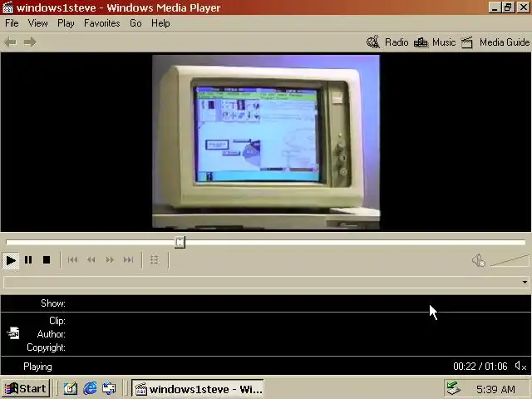Click the Back navigation arrow
This screenshot has height=399, width=532.
click(10, 42)
